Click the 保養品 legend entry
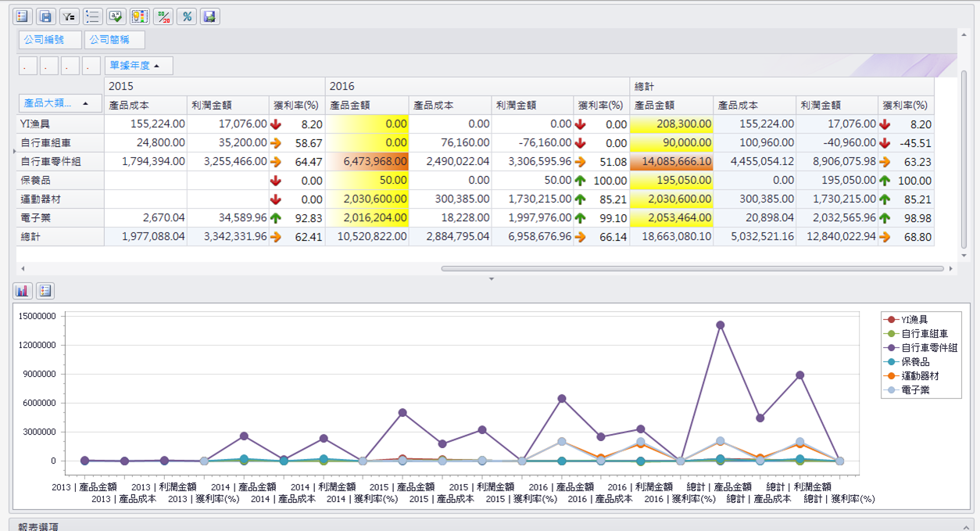Screen dimensions: 980x531 point(907,362)
